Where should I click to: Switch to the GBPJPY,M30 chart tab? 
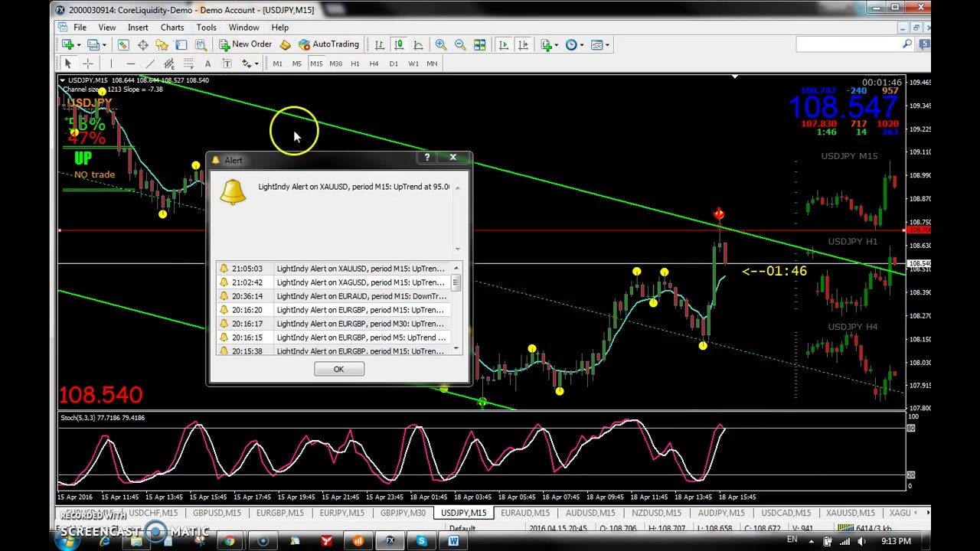point(403,513)
